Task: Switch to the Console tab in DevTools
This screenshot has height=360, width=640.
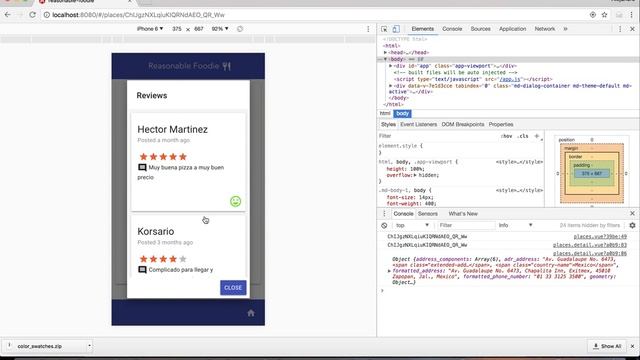Action: coord(452,29)
